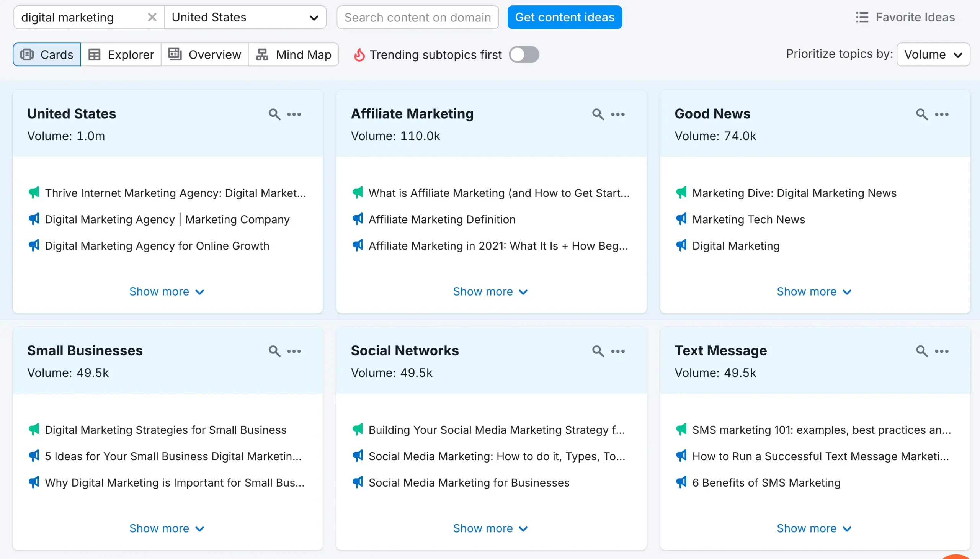Image resolution: width=980 pixels, height=559 pixels.
Task: Open 6 Benefits of SMS Marketing headline
Action: pos(766,482)
